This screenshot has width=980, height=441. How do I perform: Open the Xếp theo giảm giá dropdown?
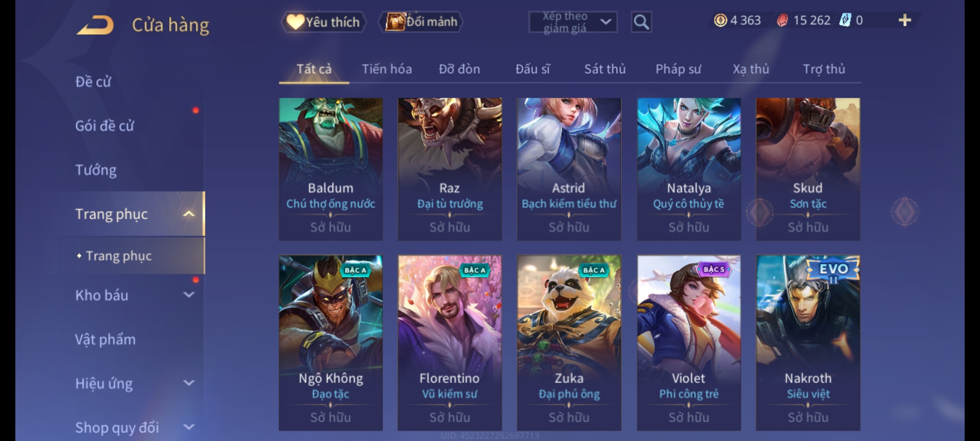pyautogui.click(x=572, y=22)
